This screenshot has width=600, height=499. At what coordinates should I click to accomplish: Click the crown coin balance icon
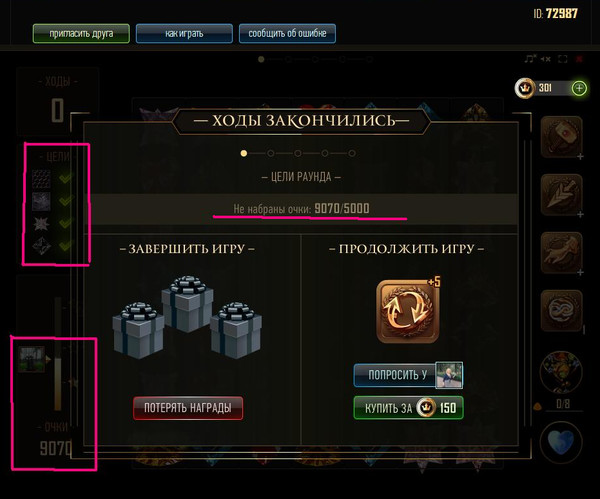(x=525, y=88)
